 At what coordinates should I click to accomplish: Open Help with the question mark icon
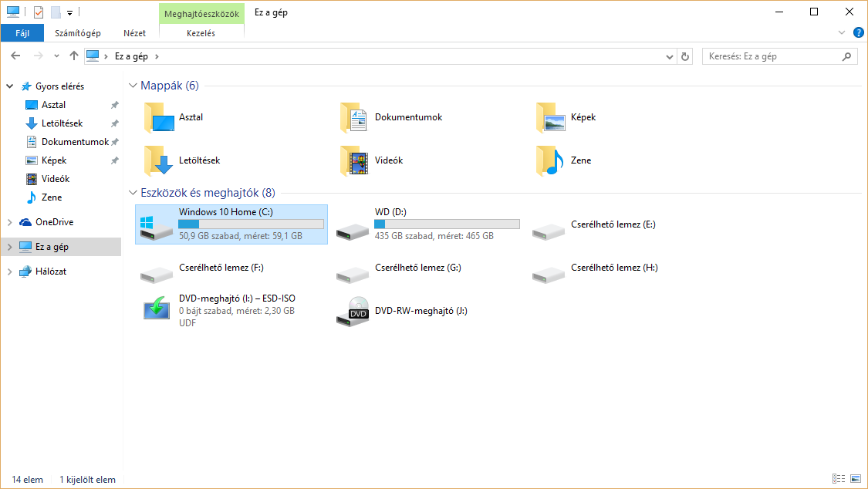click(x=859, y=32)
